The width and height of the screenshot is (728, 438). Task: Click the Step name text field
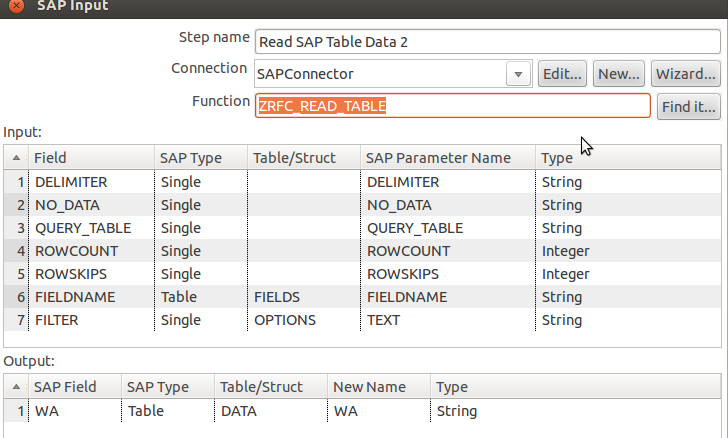(x=486, y=42)
